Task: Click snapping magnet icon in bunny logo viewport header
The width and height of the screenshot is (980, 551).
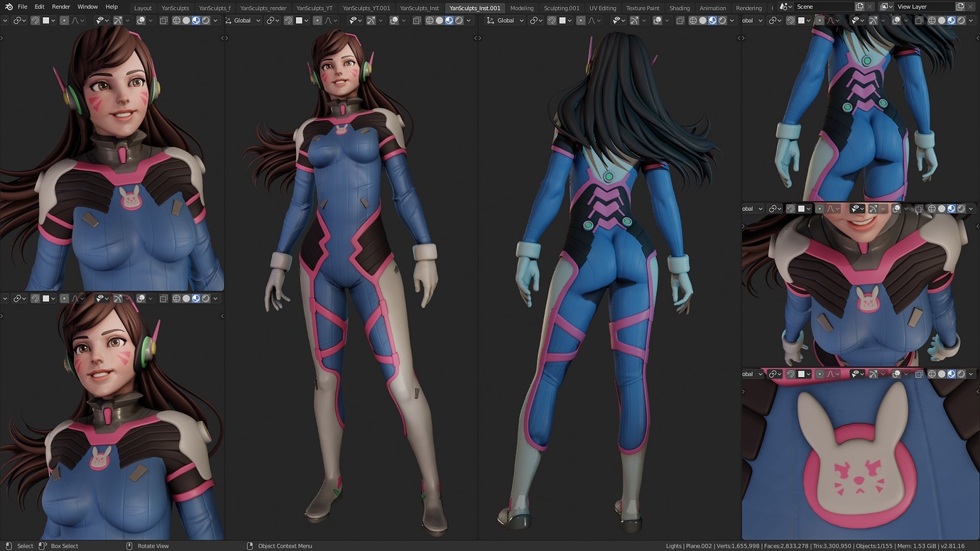Action: [x=790, y=374]
